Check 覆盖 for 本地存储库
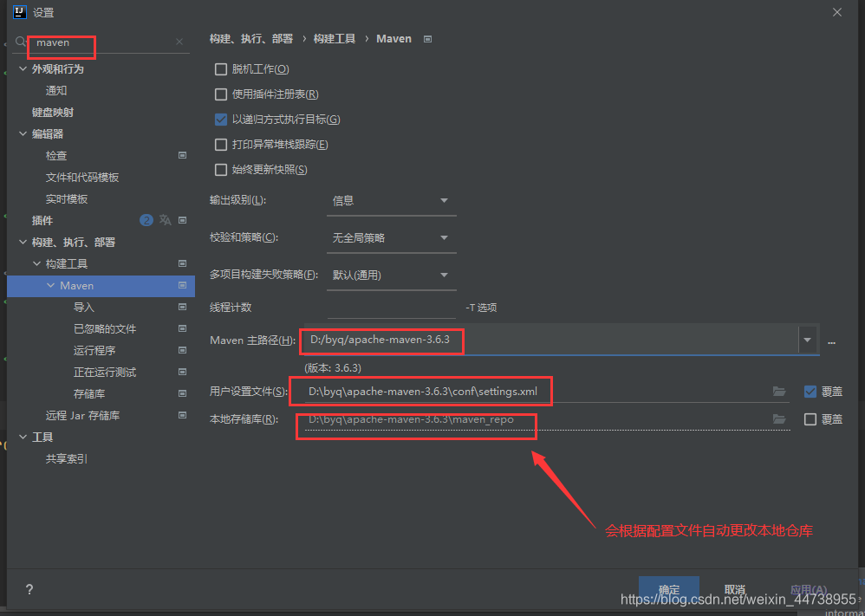The height and width of the screenshot is (616, 865). click(x=810, y=419)
